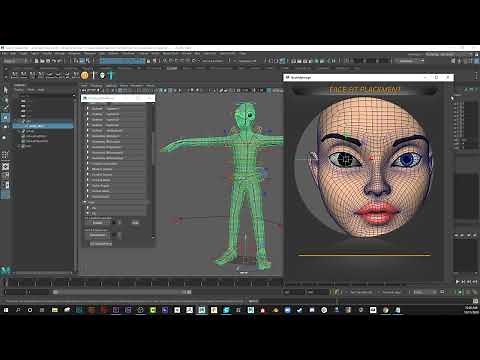Viewport: 480px width, 360px height.
Task: Open the Windows Start menu
Action: (x=6, y=310)
